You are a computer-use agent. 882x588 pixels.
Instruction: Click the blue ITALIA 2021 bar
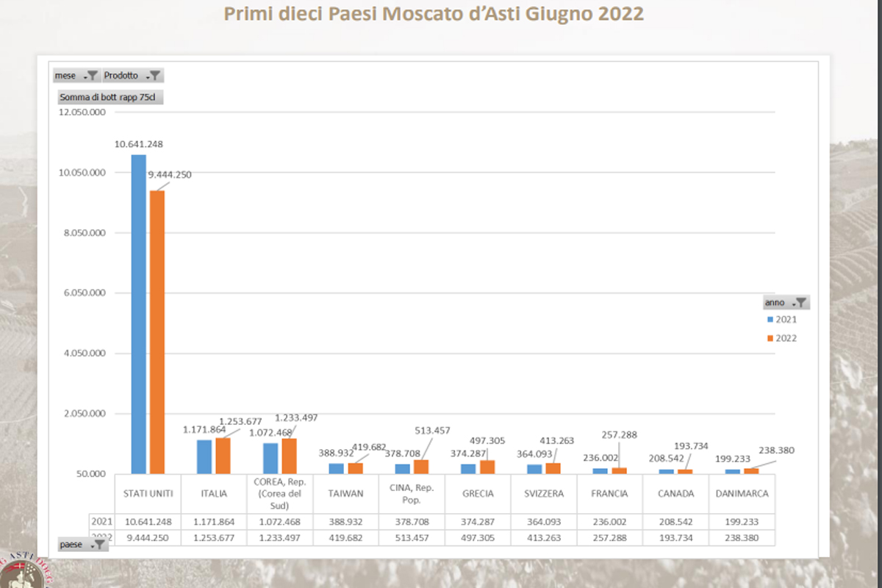(x=204, y=456)
